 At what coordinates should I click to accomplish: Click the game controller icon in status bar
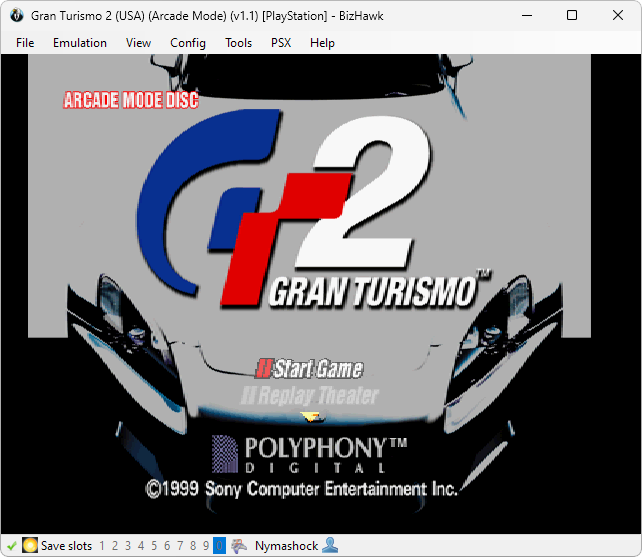pyautogui.click(x=239, y=546)
